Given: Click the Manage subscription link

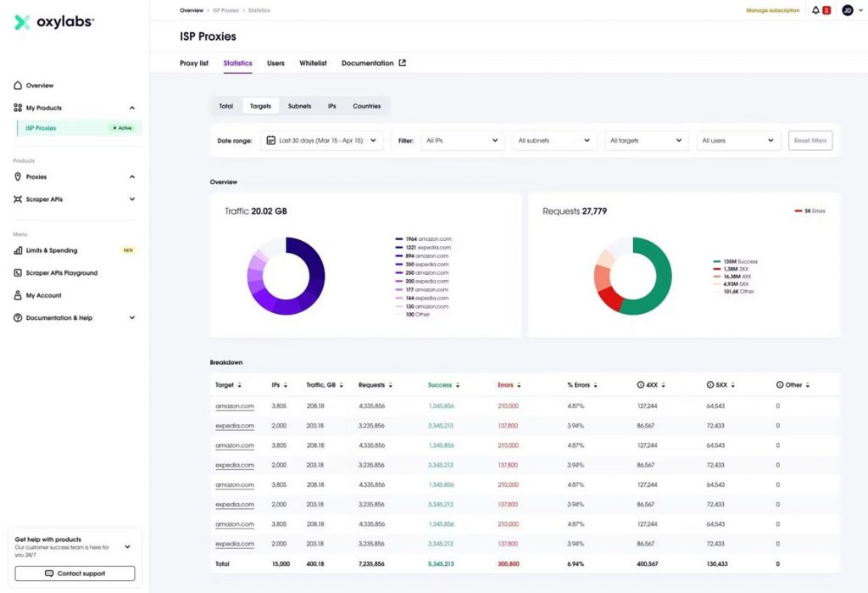Looking at the screenshot, I should pos(772,10).
